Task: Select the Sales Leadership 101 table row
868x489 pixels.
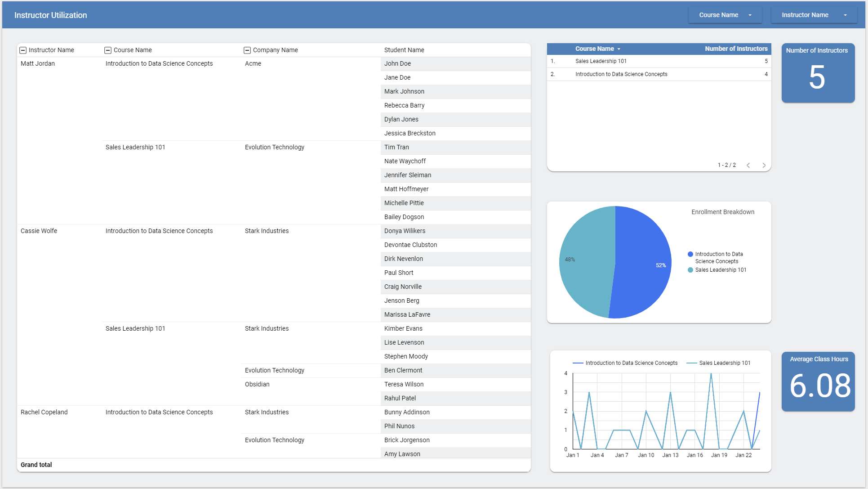Action: [601, 61]
